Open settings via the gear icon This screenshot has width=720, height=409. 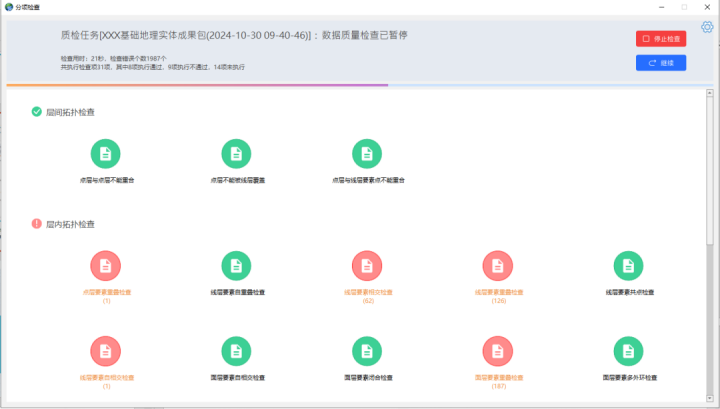click(x=707, y=27)
